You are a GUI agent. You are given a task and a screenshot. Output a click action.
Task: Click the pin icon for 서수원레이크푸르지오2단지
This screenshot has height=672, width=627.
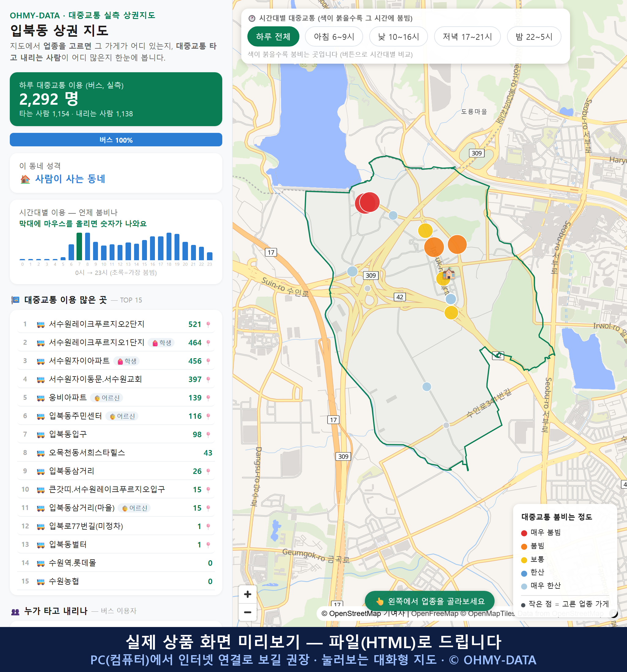coord(208,324)
